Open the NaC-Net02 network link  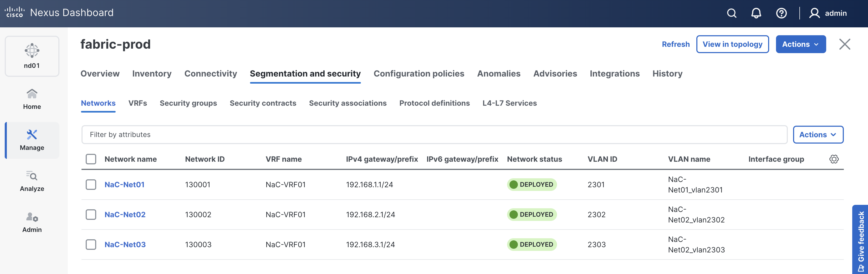[x=125, y=214]
